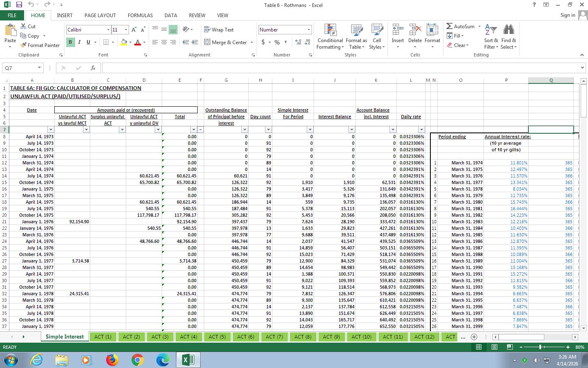Click the Increase Font Size icon
The image size is (588, 368).
[134, 30]
